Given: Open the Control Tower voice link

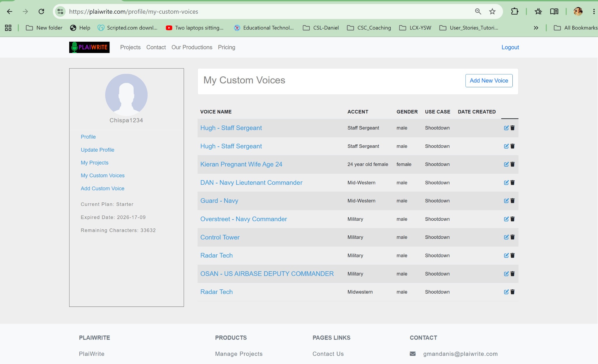Looking at the screenshot, I should click(x=220, y=237).
